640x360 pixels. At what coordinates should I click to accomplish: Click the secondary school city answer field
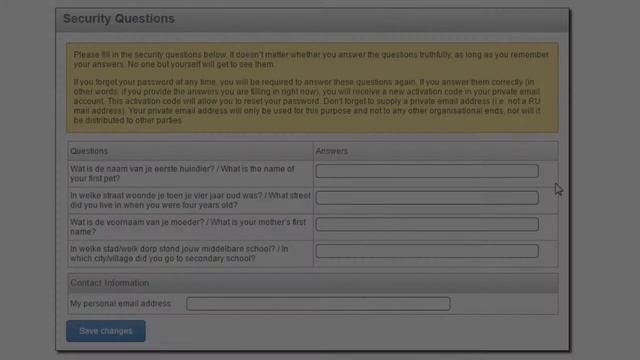pyautogui.click(x=427, y=251)
